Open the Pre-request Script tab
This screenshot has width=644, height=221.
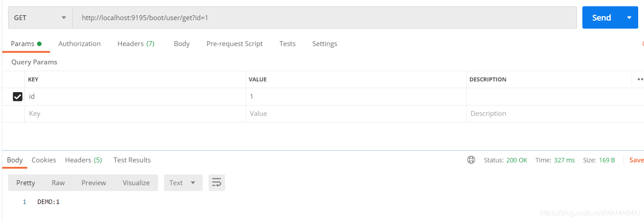tap(234, 44)
